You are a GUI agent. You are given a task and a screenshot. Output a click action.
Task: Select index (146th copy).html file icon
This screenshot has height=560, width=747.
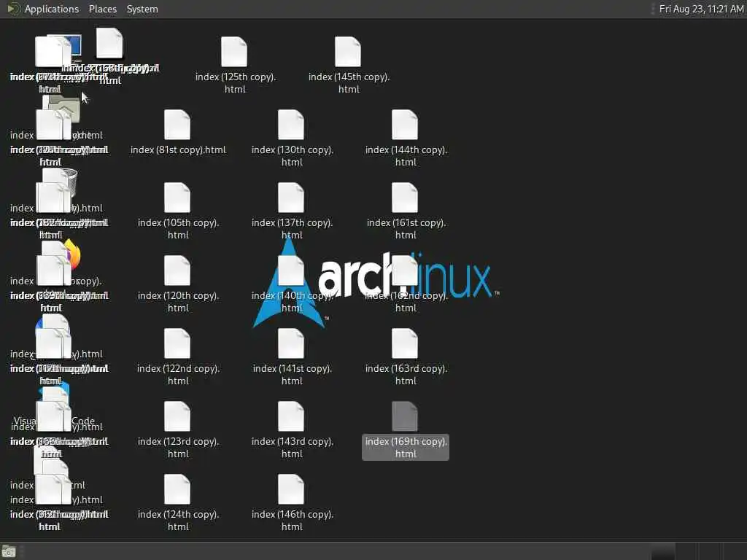[x=291, y=489]
